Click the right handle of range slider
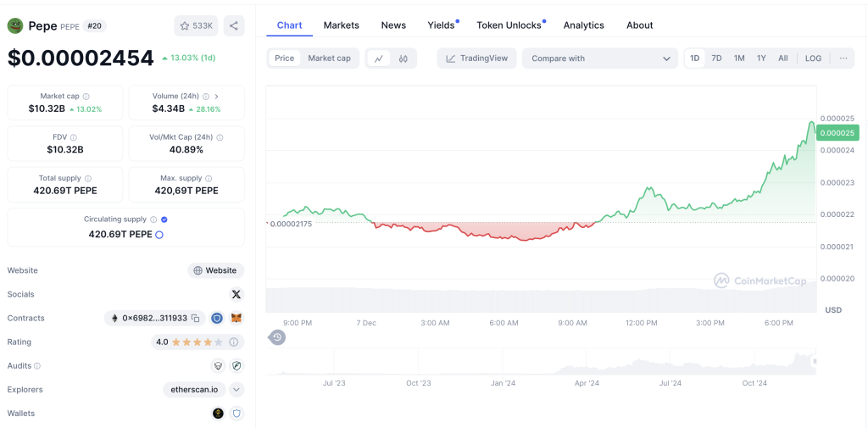The image size is (868, 428). (814, 361)
